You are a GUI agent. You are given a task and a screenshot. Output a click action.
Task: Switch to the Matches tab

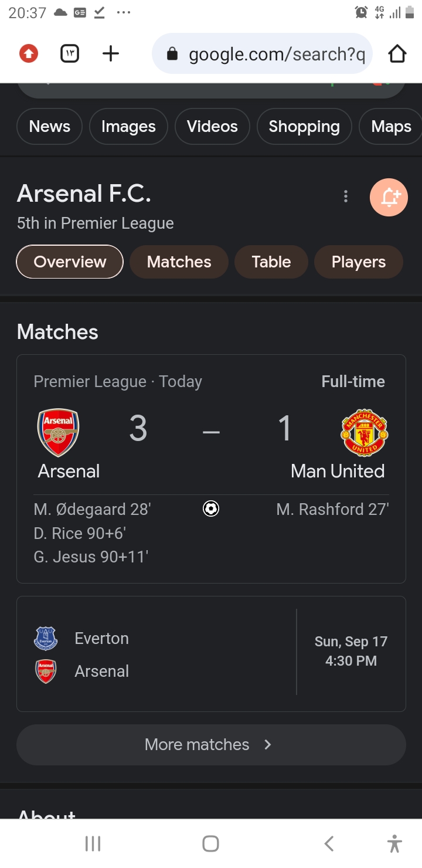click(x=179, y=262)
